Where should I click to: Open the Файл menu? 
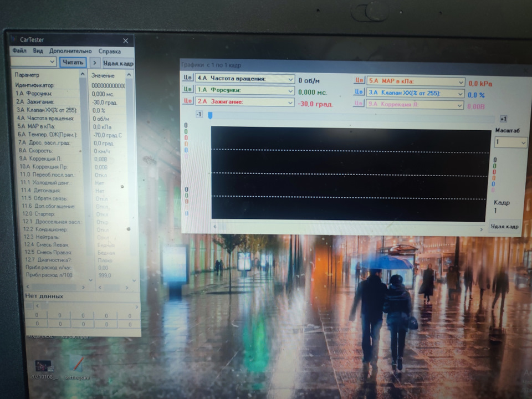point(19,51)
